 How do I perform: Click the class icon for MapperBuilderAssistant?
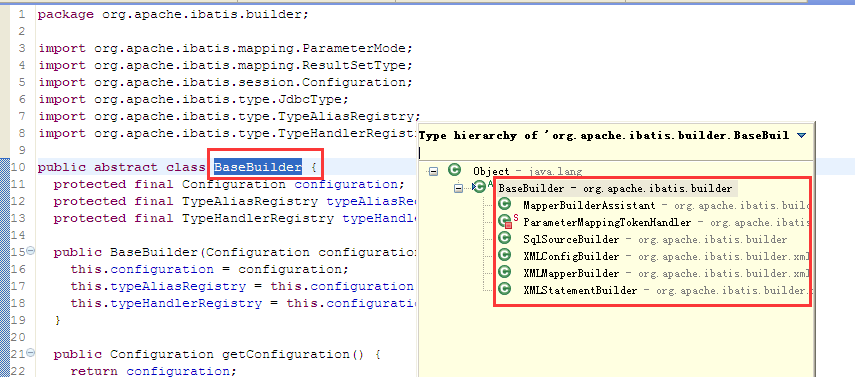point(505,205)
